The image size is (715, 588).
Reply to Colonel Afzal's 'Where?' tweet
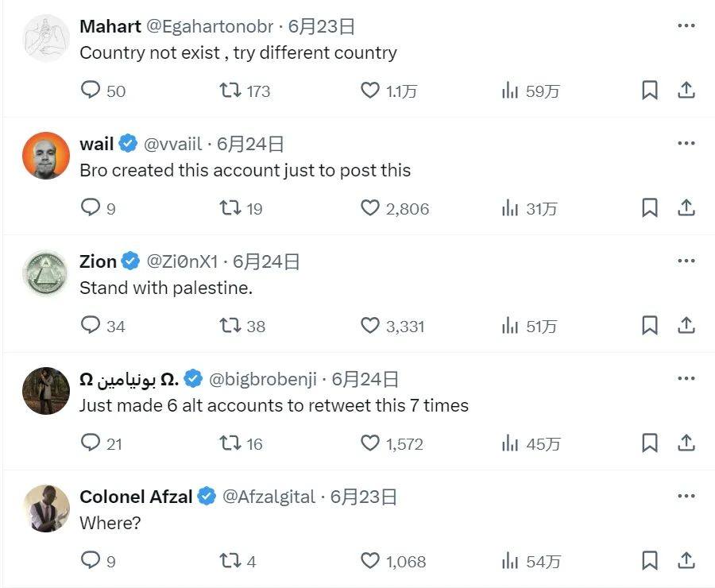tap(91, 561)
